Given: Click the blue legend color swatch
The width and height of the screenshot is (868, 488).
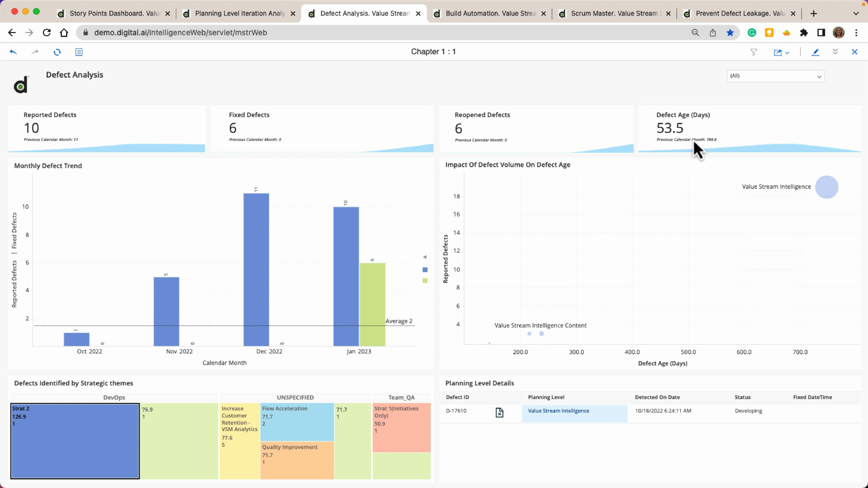Looking at the screenshot, I should pyautogui.click(x=425, y=270).
